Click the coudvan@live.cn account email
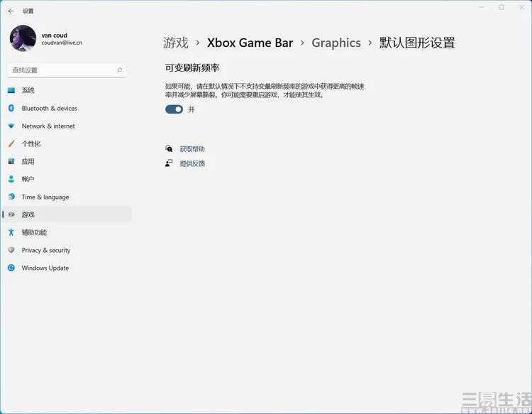The height and width of the screenshot is (414, 532). [x=62, y=43]
